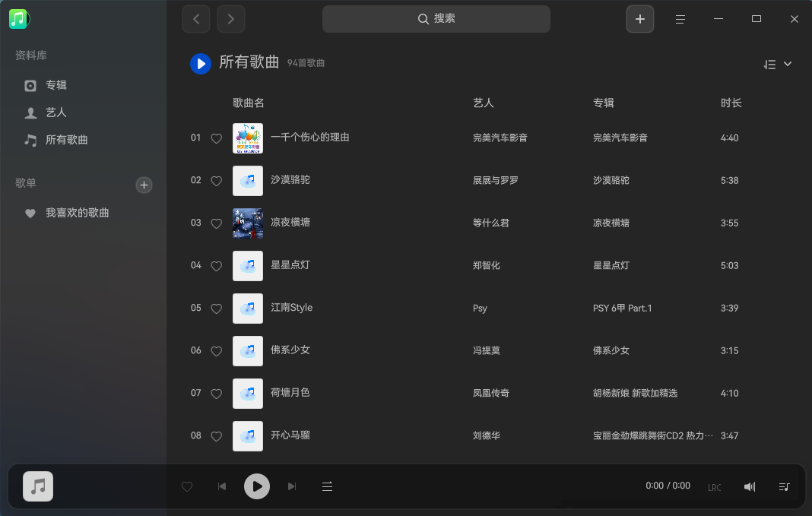This screenshot has width=812, height=516.
Task: Toggle the heart for 开心马骝
Action: (217, 435)
